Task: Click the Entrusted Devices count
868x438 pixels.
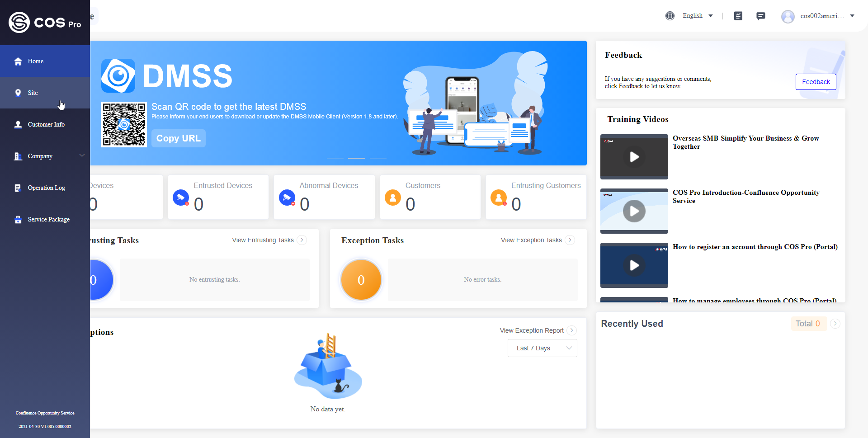Action: 199,204
